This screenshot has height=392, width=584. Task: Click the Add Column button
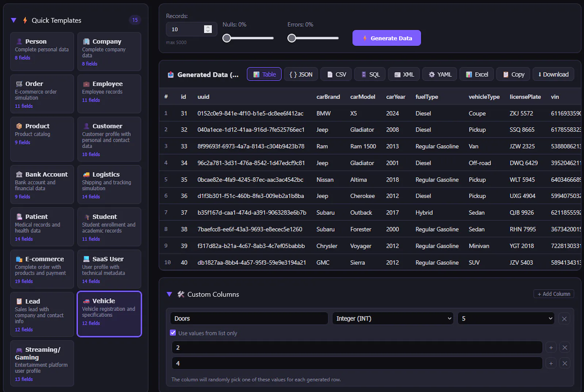(x=554, y=294)
